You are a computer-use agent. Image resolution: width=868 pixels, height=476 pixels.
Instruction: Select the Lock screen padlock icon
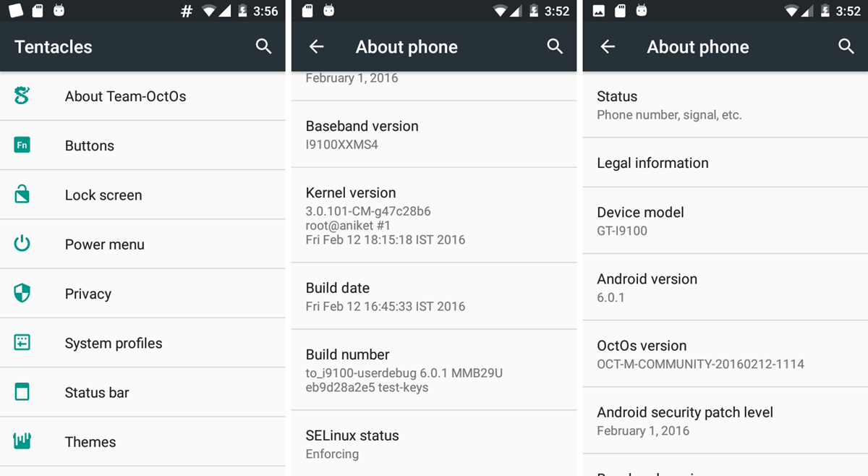22,195
